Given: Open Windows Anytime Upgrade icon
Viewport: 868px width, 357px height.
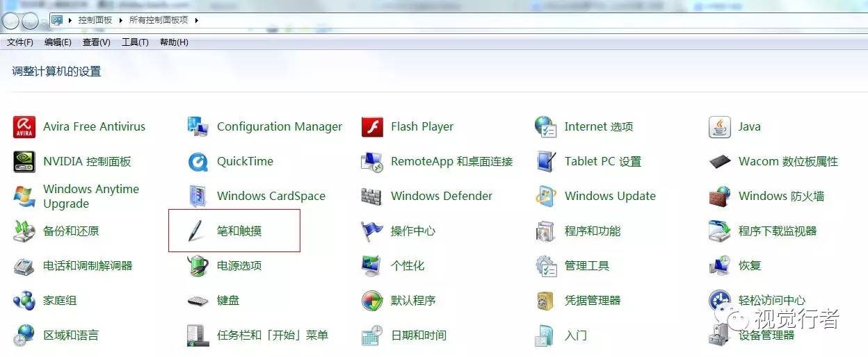Looking at the screenshot, I should coord(24,197).
